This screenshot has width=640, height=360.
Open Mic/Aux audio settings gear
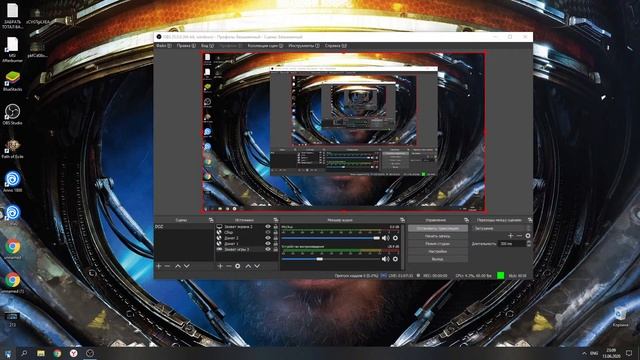(395, 238)
